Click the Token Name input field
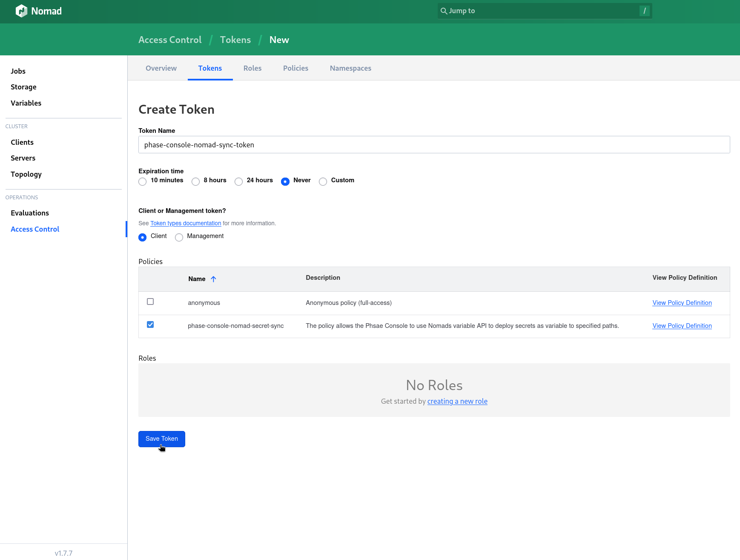The width and height of the screenshot is (740, 560). [434, 145]
